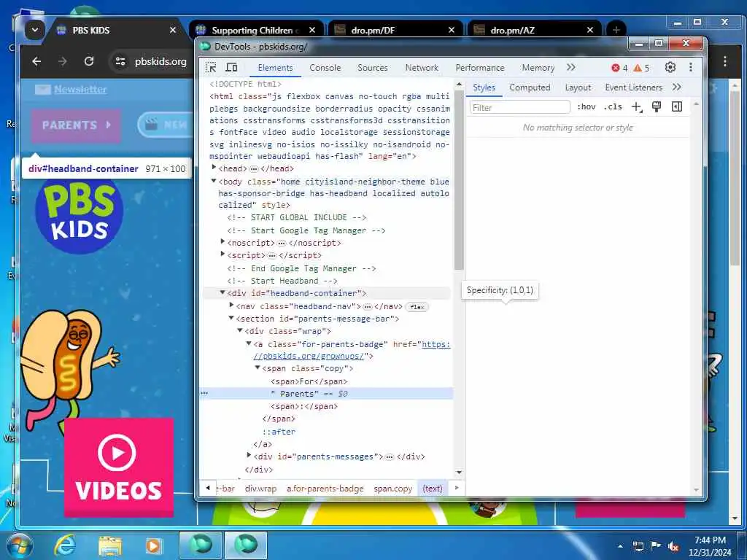The height and width of the screenshot is (560, 747).
Task: Click the PBS KIDS logo on the page
Action: click(79, 213)
